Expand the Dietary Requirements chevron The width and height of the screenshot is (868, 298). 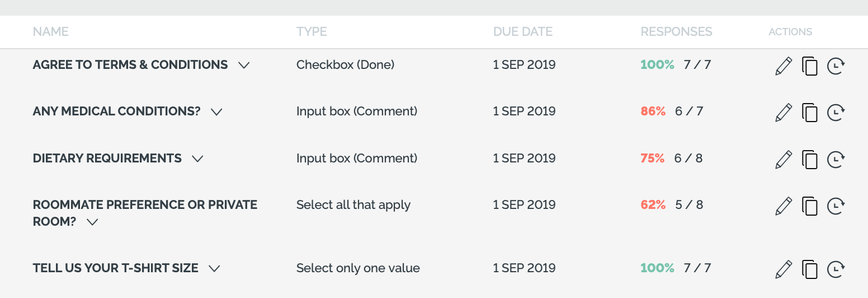(x=197, y=159)
